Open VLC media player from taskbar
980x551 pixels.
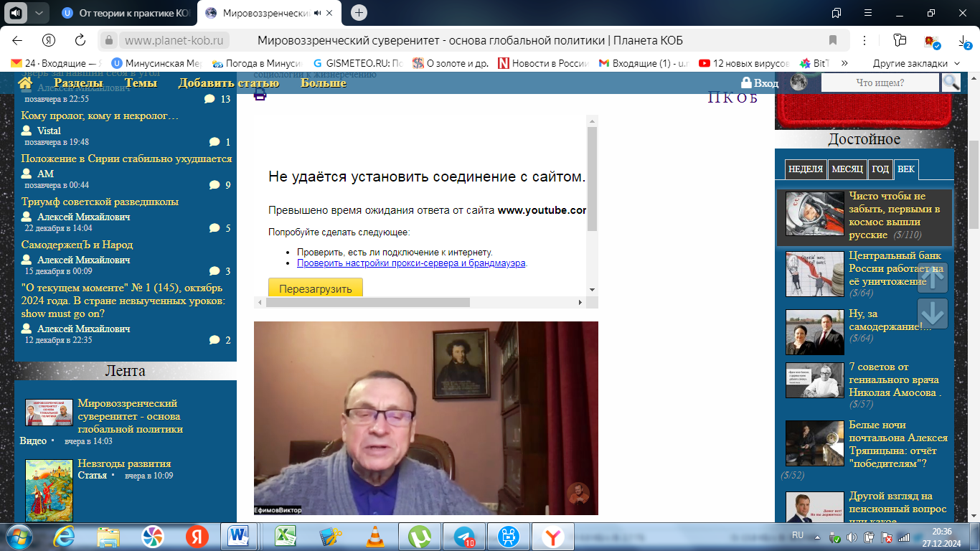click(374, 537)
